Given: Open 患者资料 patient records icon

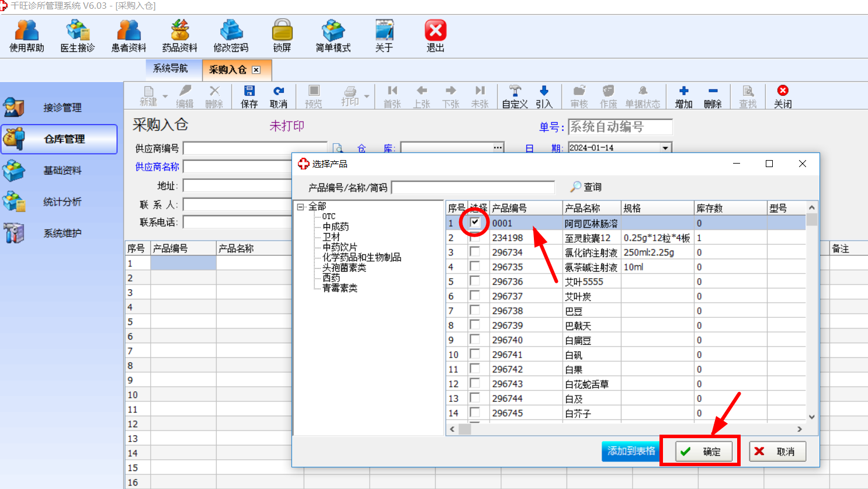Looking at the screenshot, I should (x=129, y=36).
